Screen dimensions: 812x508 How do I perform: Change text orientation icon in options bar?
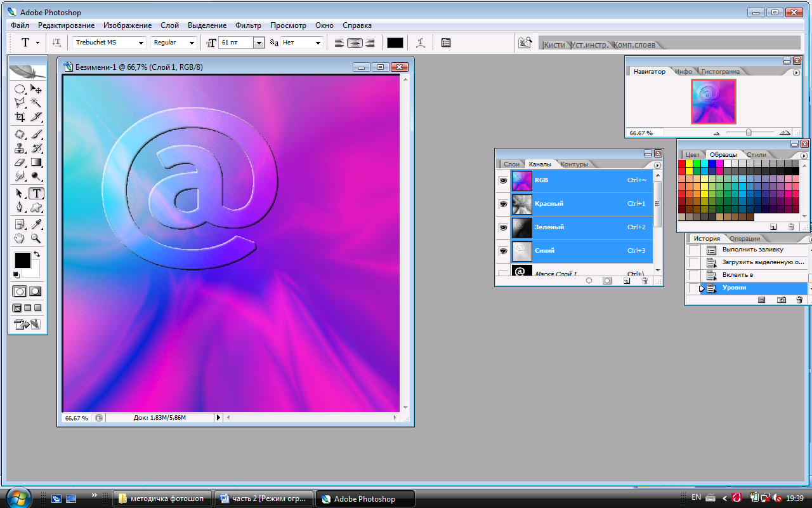point(57,43)
